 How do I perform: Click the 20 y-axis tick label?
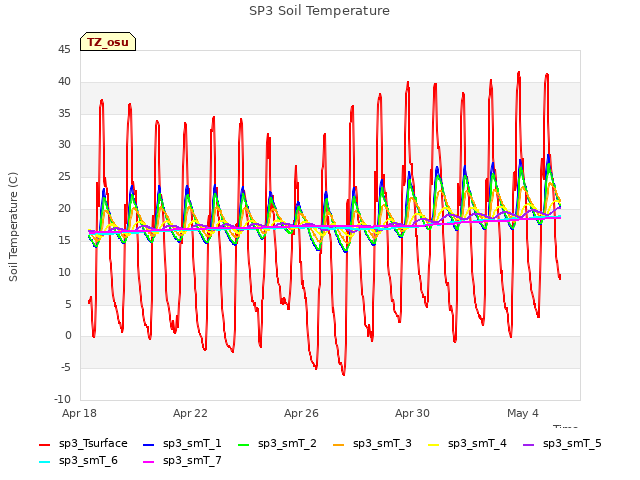64,209
